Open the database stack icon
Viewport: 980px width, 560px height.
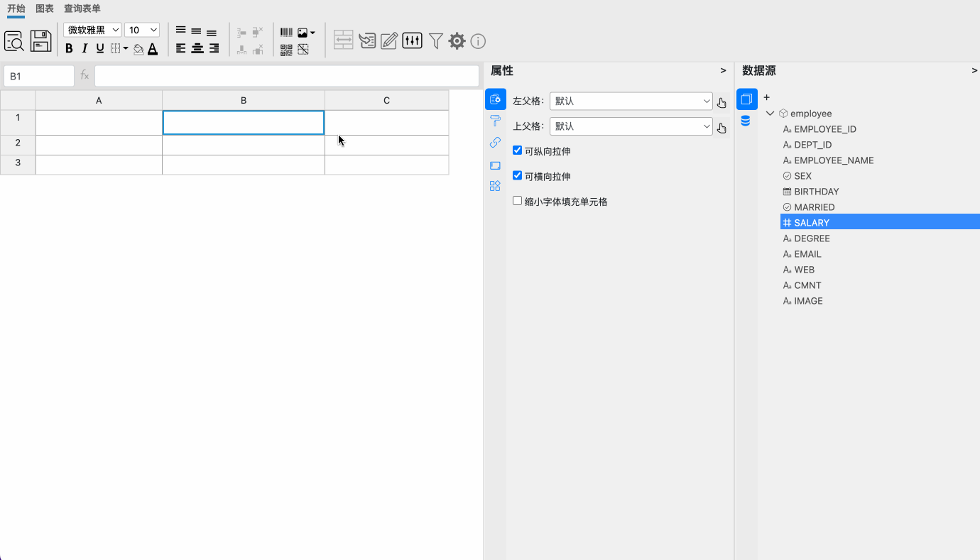(x=746, y=121)
